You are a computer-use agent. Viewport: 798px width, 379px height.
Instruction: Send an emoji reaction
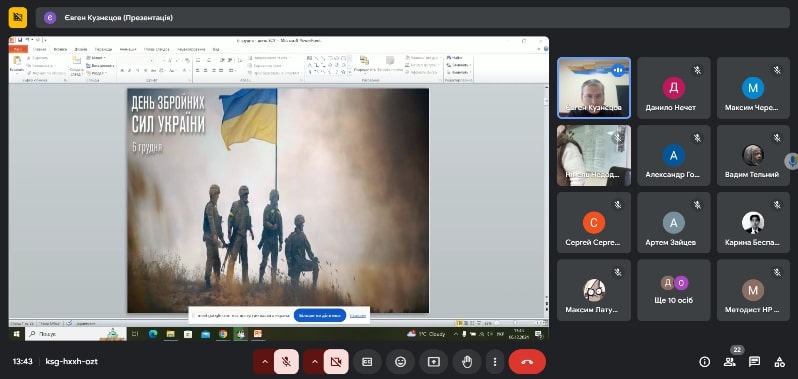[401, 362]
